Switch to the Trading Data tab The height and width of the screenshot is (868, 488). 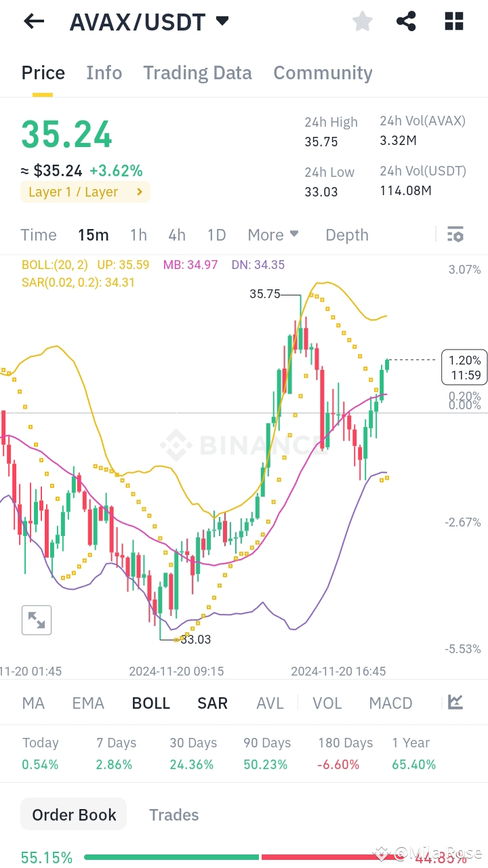197,73
